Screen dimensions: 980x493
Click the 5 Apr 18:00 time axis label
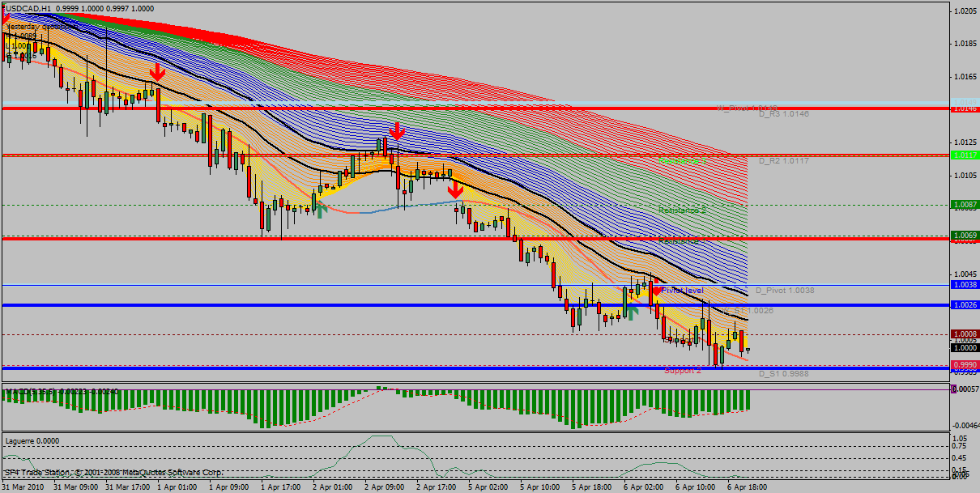click(x=590, y=487)
